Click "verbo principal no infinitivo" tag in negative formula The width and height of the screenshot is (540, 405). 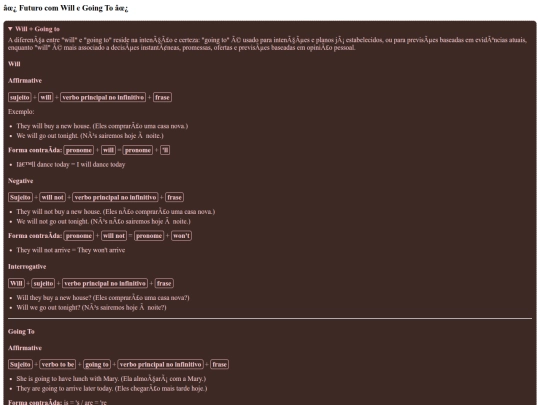pyautogui.click(x=115, y=197)
